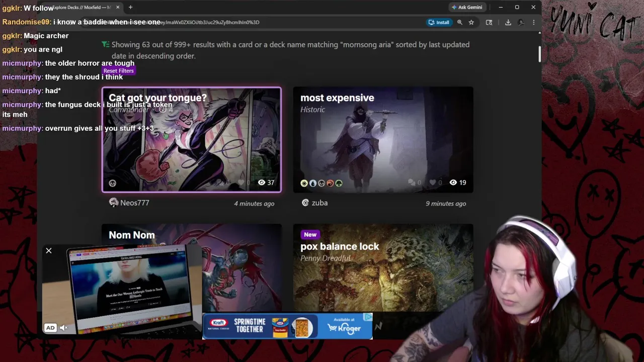Click the AD label on video overlay
Viewport: 644px width, 362px height.
coord(50,328)
